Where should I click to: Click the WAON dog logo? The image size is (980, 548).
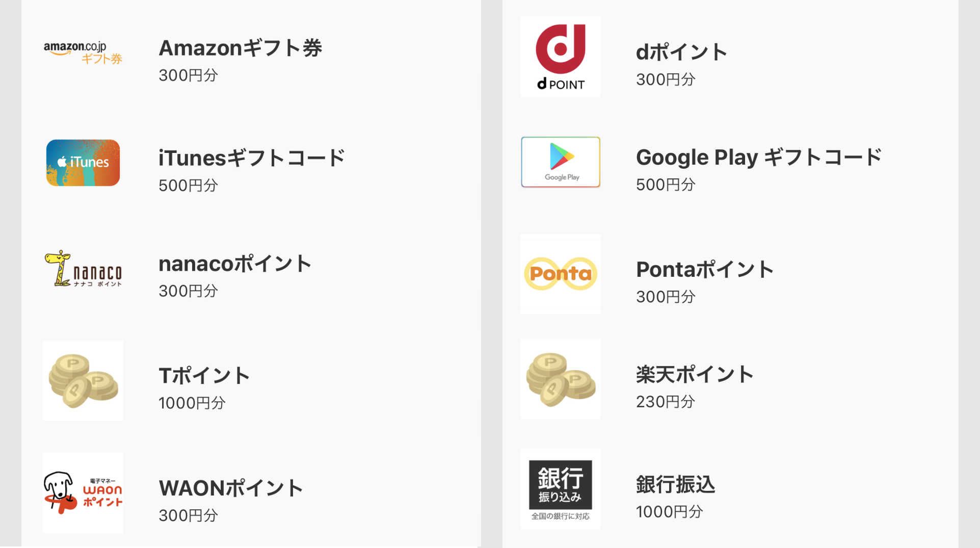tap(83, 492)
